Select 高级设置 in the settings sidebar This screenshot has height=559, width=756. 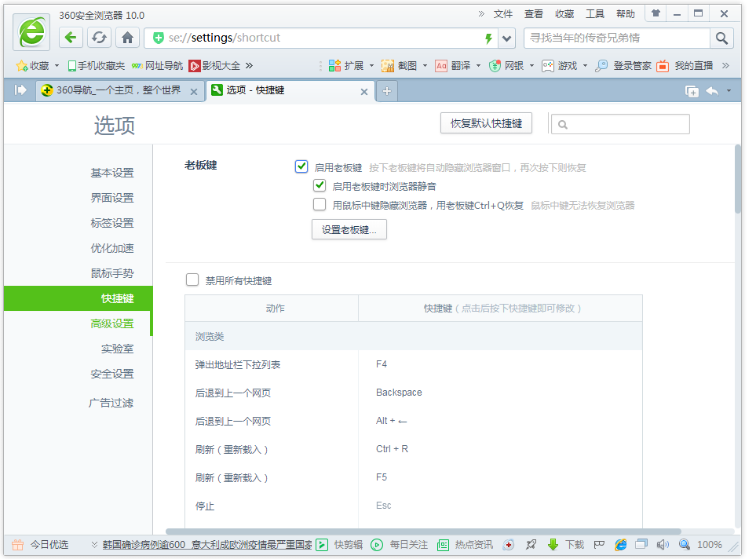[111, 323]
